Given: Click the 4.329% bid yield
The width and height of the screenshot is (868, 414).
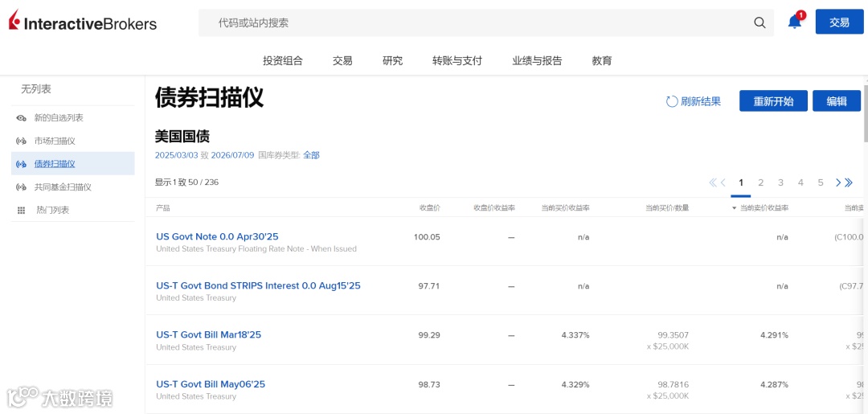Looking at the screenshot, I should [575, 385].
